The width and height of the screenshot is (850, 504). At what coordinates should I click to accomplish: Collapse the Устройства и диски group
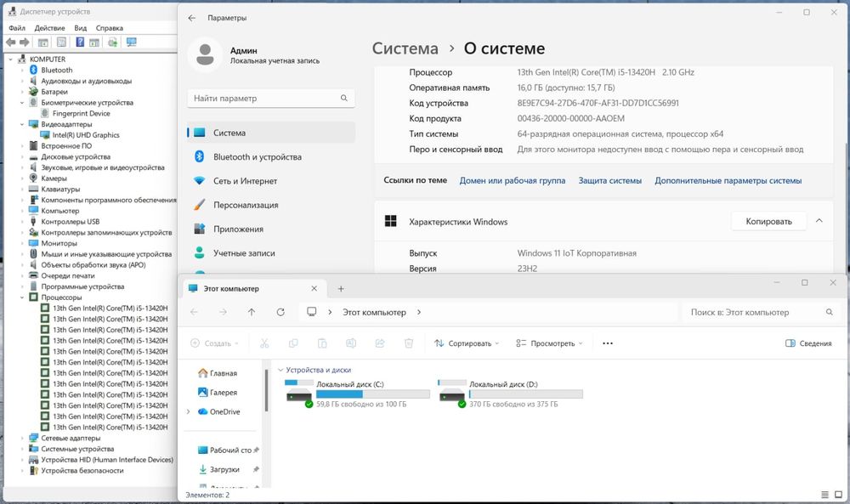coord(280,371)
